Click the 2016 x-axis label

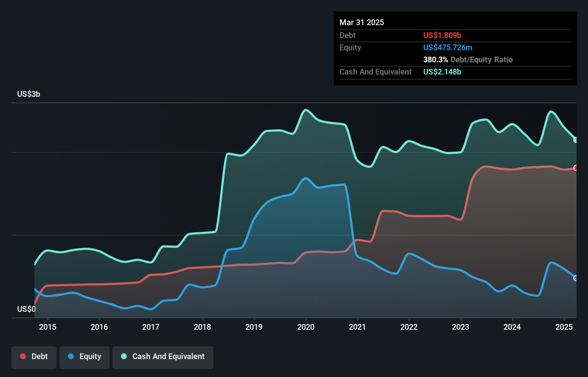99,327
